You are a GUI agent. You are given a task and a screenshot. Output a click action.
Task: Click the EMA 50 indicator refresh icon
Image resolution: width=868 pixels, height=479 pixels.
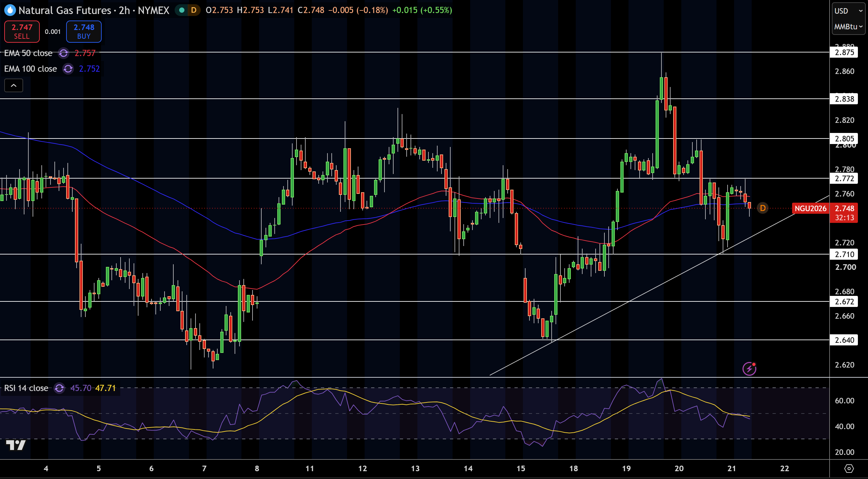point(63,53)
